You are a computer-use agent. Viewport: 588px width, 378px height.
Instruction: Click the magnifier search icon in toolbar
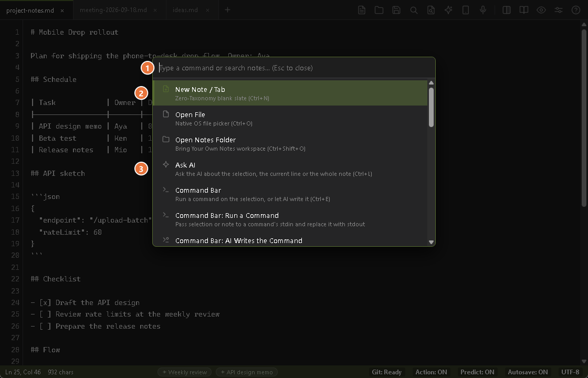pyautogui.click(x=414, y=10)
